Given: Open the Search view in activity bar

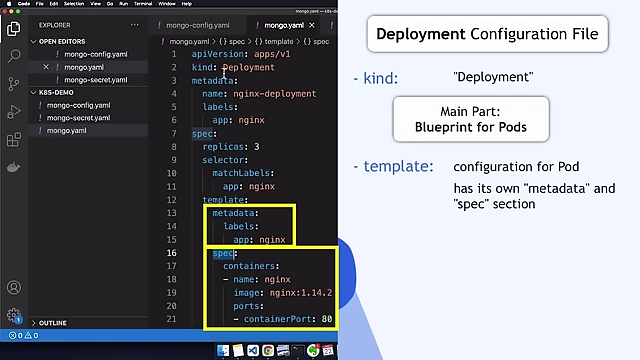Looking at the screenshot, I should click(14, 56).
